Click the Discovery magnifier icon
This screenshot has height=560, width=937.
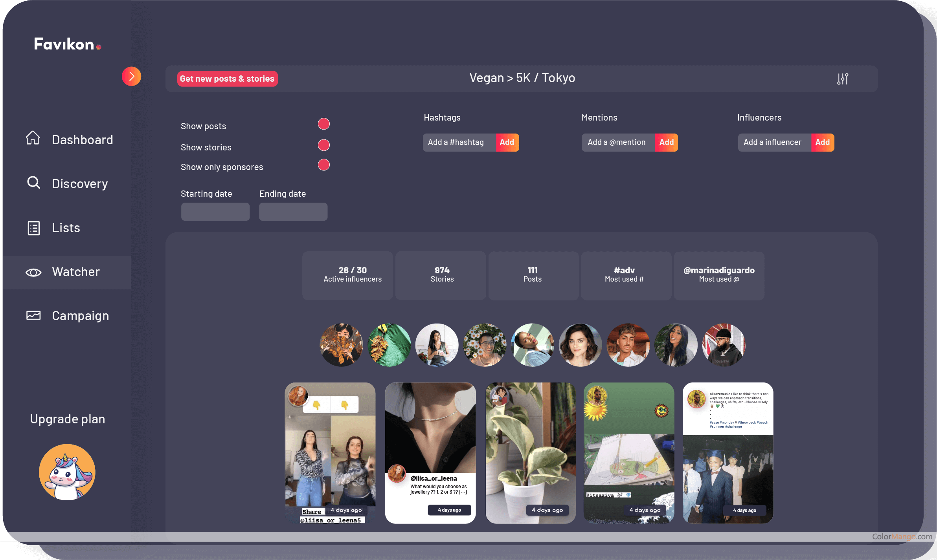pyautogui.click(x=33, y=183)
